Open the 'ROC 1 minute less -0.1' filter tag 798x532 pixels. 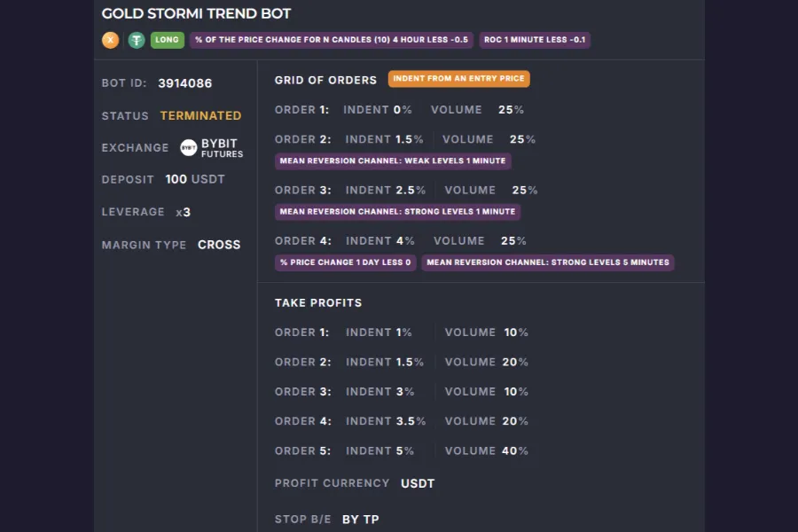point(535,40)
